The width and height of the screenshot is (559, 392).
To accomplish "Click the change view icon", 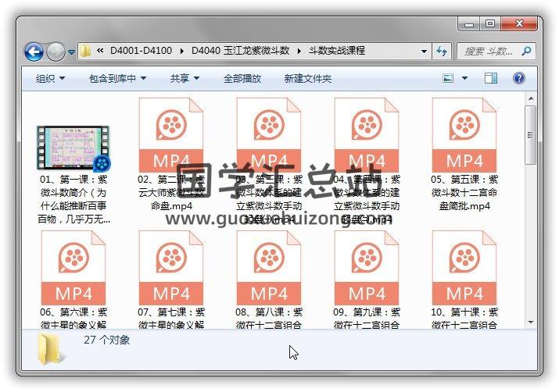I will click(448, 78).
